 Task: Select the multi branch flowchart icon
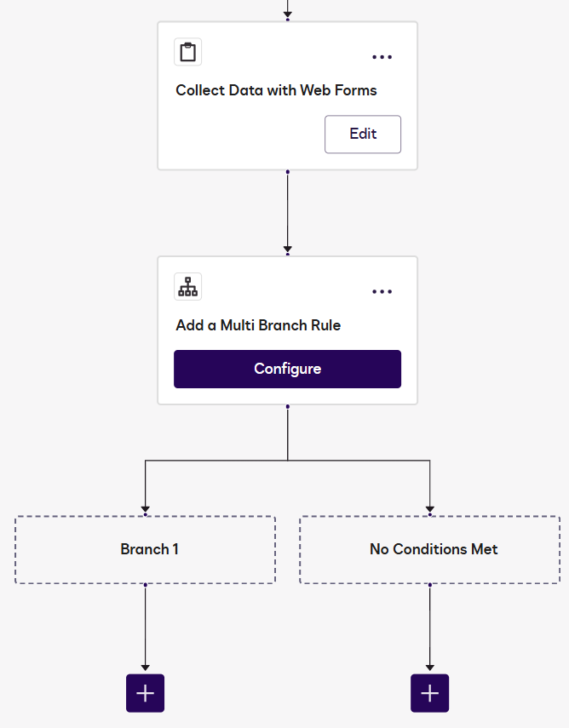187,287
